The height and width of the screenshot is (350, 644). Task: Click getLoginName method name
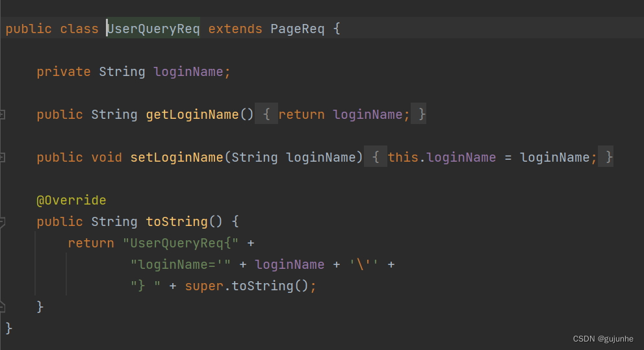coord(192,114)
